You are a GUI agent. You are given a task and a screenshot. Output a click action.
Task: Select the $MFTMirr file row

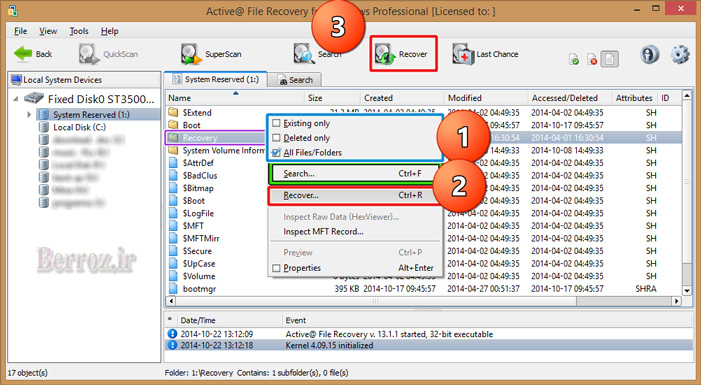pyautogui.click(x=423, y=238)
